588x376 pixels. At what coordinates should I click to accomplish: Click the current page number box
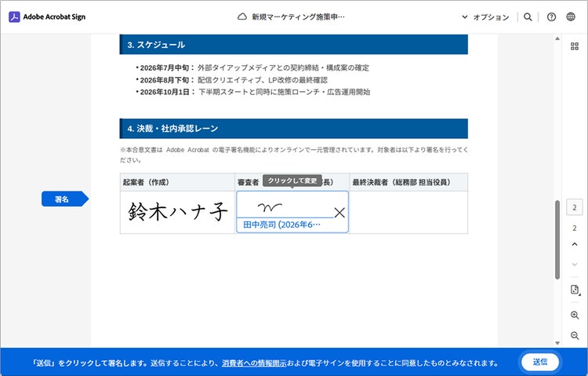point(575,207)
